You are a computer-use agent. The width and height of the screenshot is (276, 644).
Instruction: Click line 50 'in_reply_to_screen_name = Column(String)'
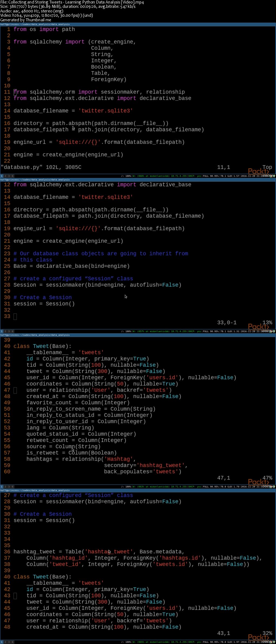(91, 409)
